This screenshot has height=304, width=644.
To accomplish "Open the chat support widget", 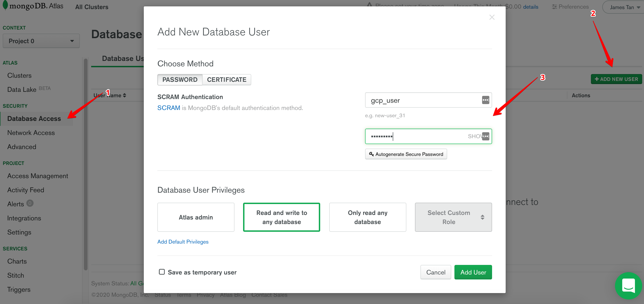I will [x=629, y=286].
